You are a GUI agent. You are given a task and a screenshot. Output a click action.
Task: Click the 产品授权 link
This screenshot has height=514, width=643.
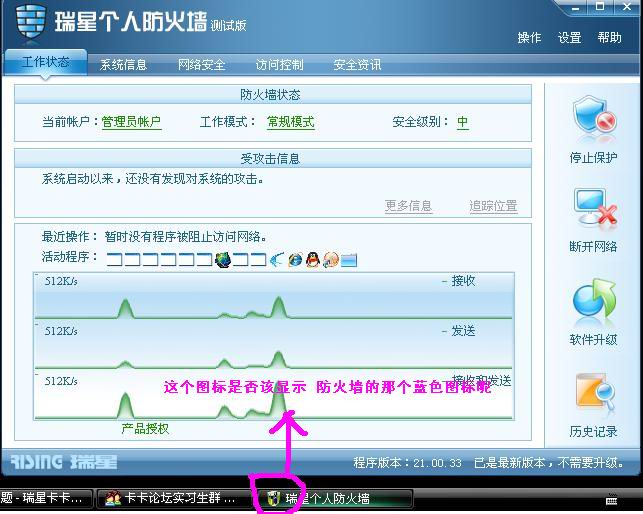145,429
